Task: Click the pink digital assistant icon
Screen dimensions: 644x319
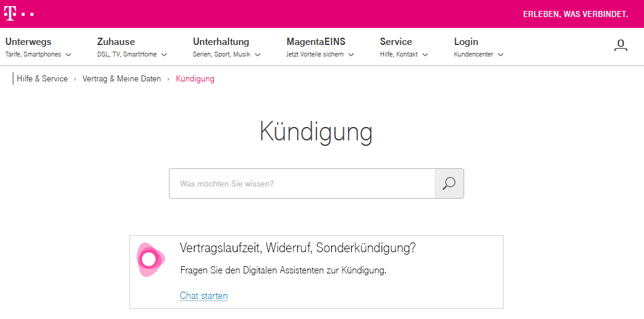Action: (150, 259)
